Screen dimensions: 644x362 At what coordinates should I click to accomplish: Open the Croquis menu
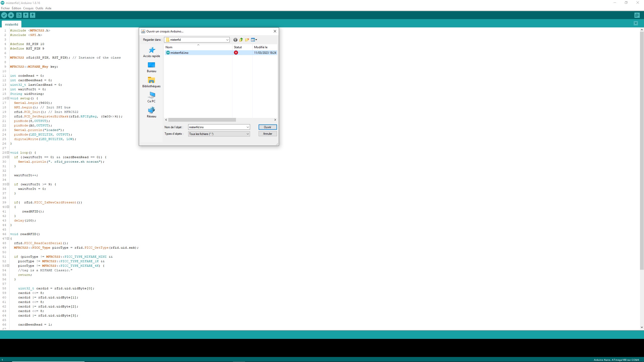coord(28,8)
